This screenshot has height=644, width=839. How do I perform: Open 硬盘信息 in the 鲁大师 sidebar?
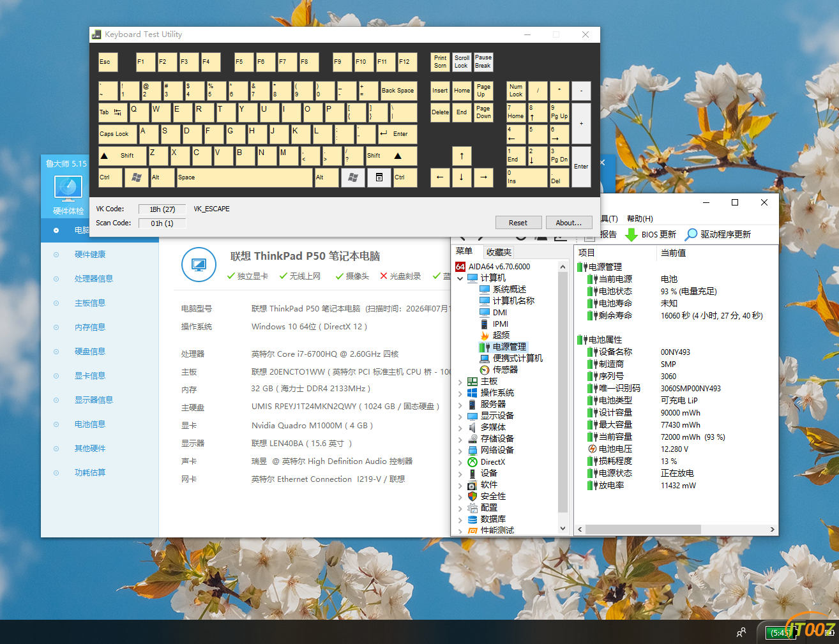pyautogui.click(x=90, y=351)
